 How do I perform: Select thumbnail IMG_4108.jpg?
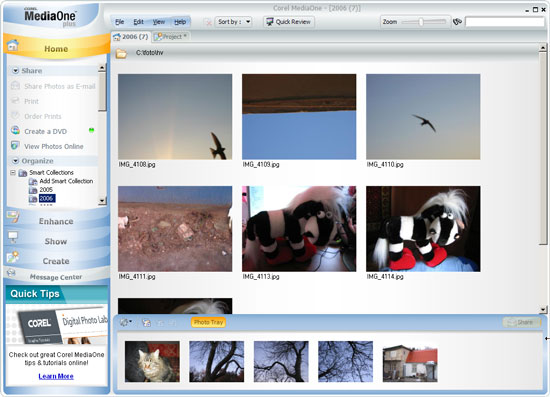tap(175, 117)
